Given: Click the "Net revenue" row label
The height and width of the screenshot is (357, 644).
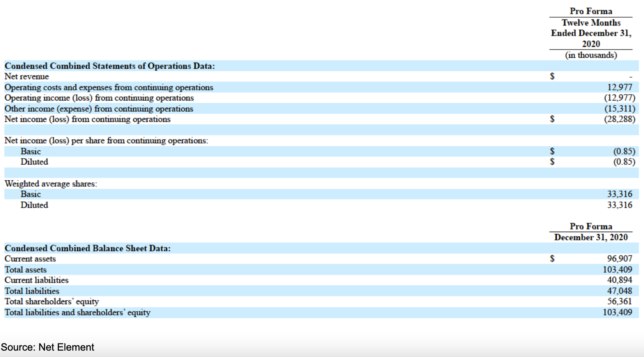Looking at the screenshot, I should tap(27, 76).
